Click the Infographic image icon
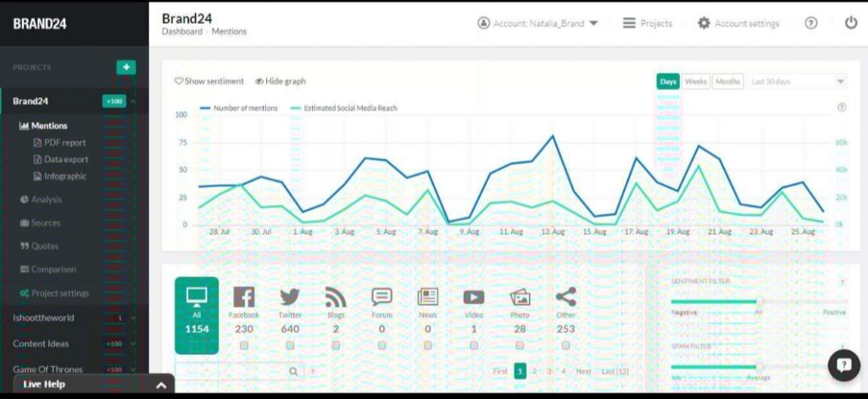The width and height of the screenshot is (868, 399). [x=37, y=176]
